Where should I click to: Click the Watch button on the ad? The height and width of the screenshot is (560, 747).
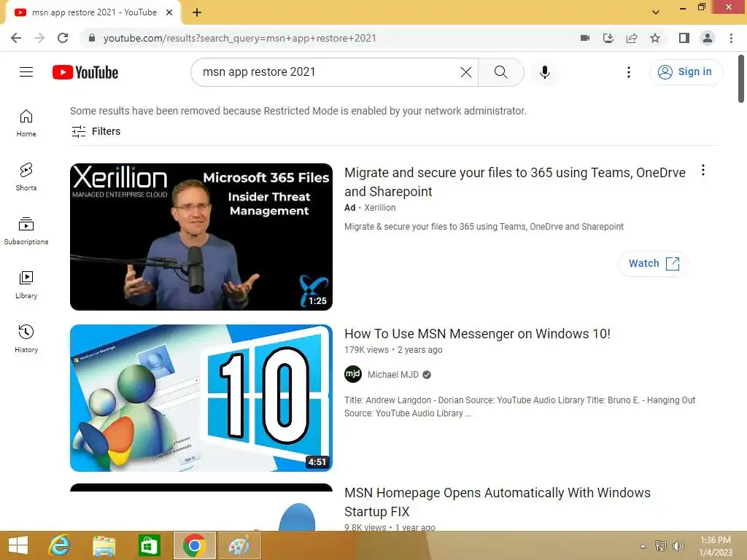click(x=653, y=263)
